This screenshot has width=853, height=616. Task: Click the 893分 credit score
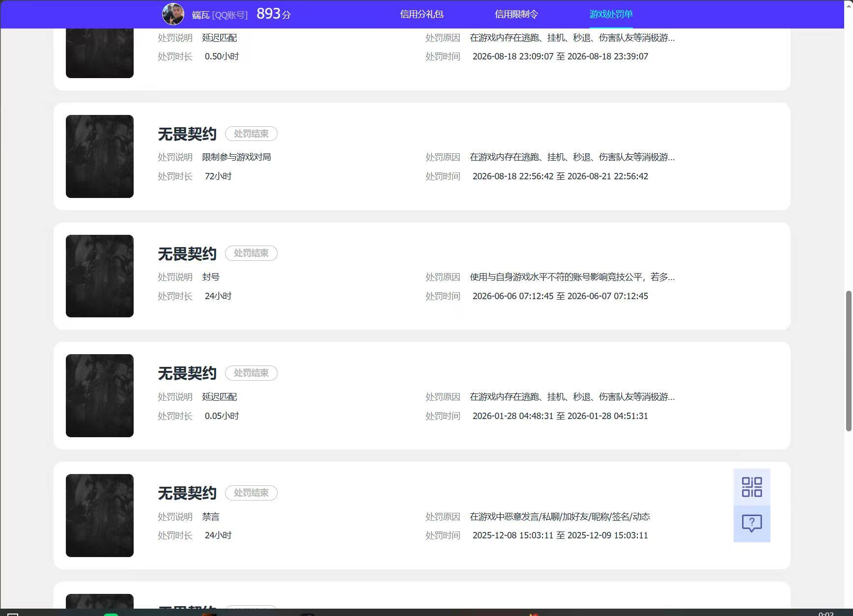[x=274, y=14]
